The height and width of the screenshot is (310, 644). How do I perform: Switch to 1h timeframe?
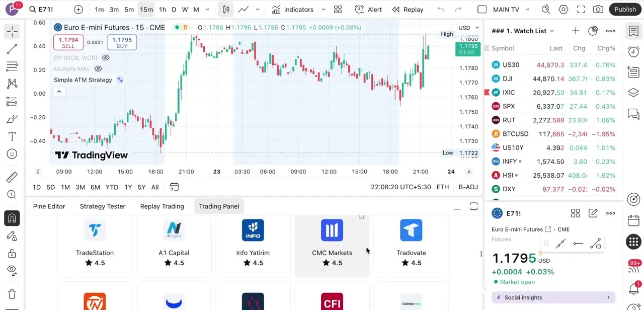coord(163,10)
